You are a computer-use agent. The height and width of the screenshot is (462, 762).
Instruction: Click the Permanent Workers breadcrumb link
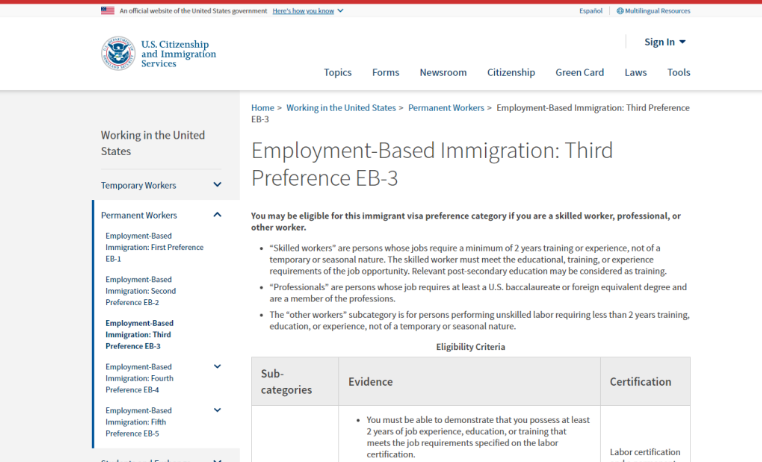point(446,108)
